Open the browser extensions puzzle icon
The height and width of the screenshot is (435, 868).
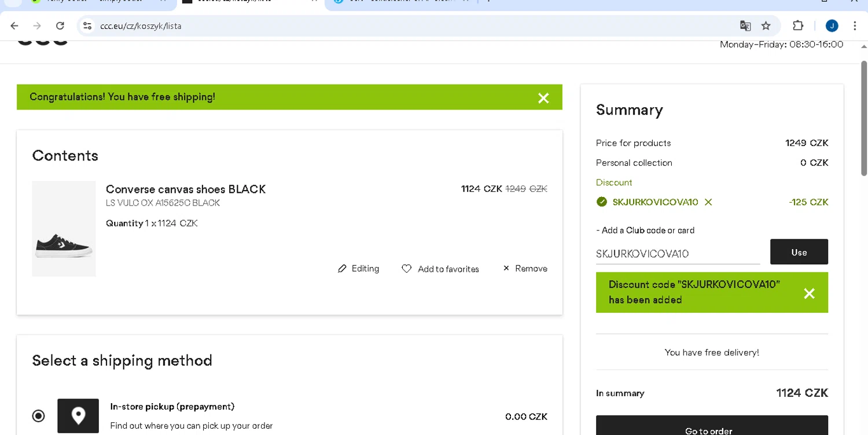coord(798,25)
